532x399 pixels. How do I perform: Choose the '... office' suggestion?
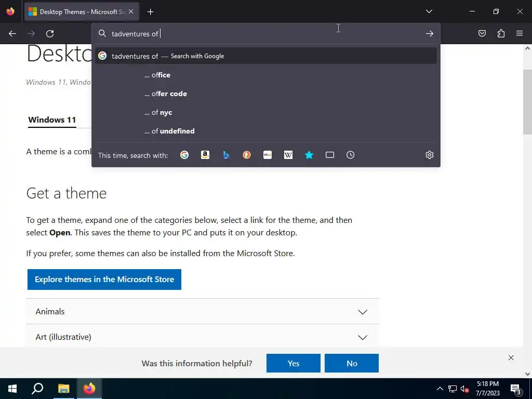(x=266, y=75)
